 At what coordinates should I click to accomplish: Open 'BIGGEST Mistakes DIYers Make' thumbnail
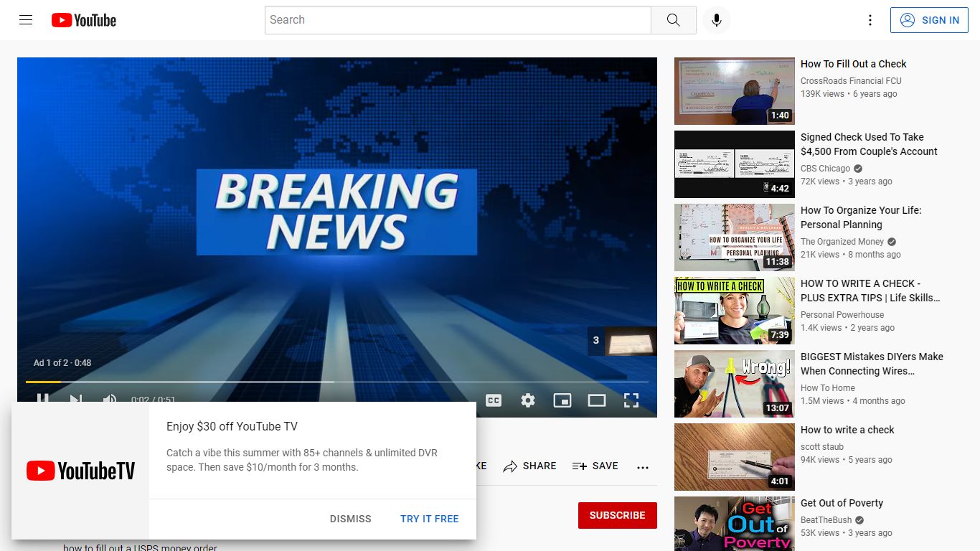(x=735, y=384)
